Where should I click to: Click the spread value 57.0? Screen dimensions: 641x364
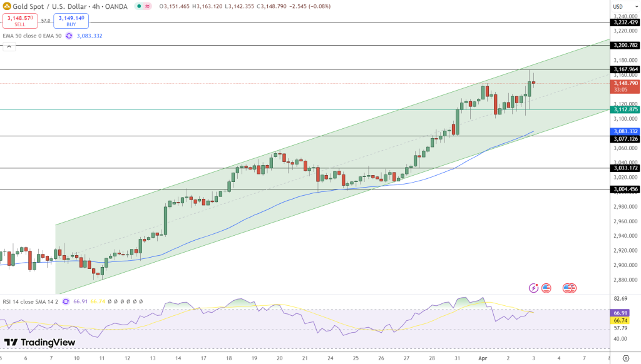click(x=46, y=21)
